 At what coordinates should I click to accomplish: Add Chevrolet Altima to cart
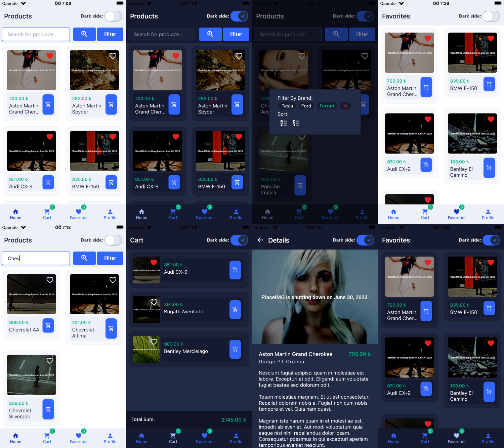tap(111, 328)
